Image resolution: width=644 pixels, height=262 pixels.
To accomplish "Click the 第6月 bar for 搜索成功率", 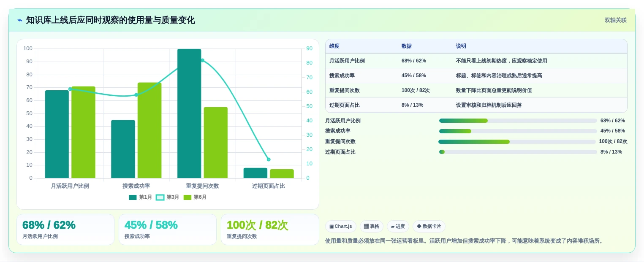I will coord(149,130).
